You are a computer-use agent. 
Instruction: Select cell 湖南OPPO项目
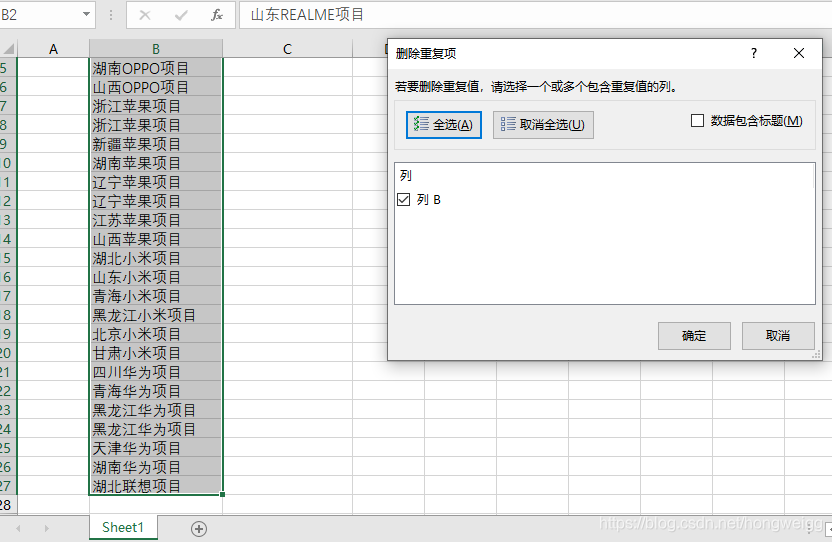tap(156, 68)
